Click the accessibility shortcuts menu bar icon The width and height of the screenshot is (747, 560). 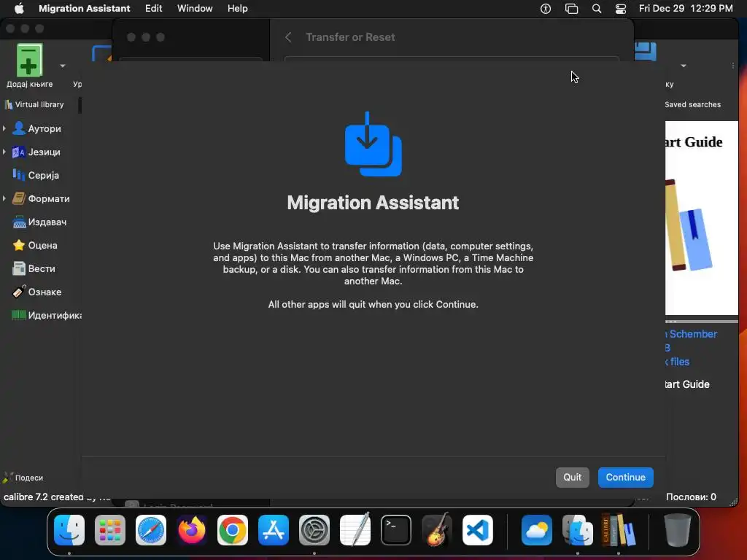(x=546, y=9)
